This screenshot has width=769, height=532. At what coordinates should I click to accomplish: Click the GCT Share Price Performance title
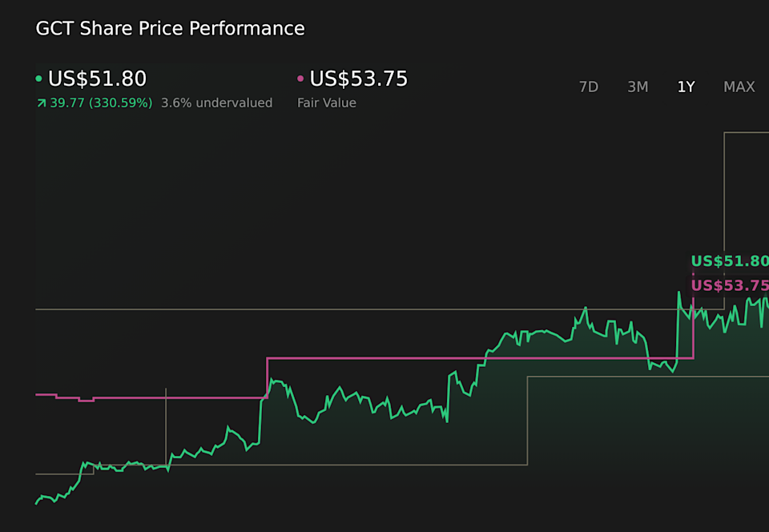(x=170, y=28)
